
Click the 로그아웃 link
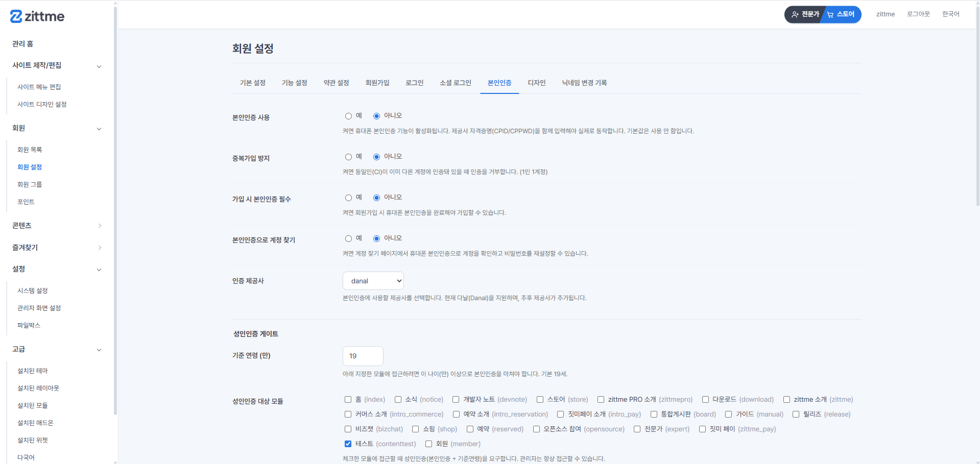[x=918, y=14]
